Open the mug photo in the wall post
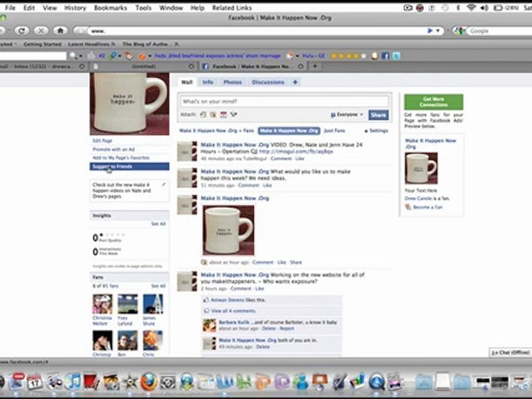 point(228,230)
